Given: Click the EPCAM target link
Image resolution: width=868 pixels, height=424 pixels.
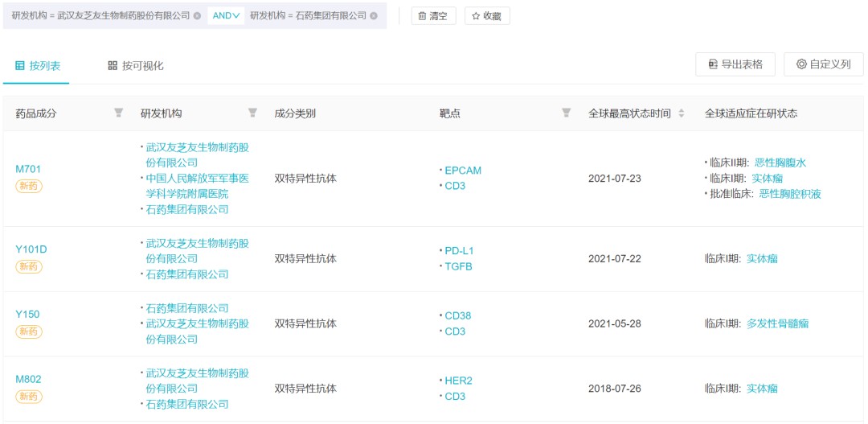Looking at the screenshot, I should (464, 171).
